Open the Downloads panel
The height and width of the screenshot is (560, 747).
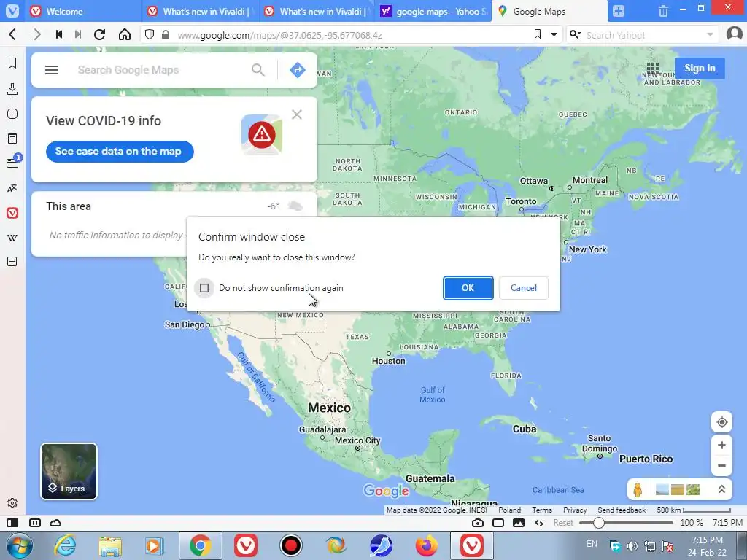[x=12, y=88]
